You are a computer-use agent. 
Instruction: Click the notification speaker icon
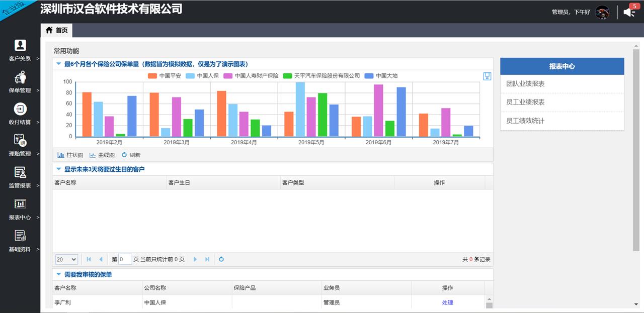629,12
